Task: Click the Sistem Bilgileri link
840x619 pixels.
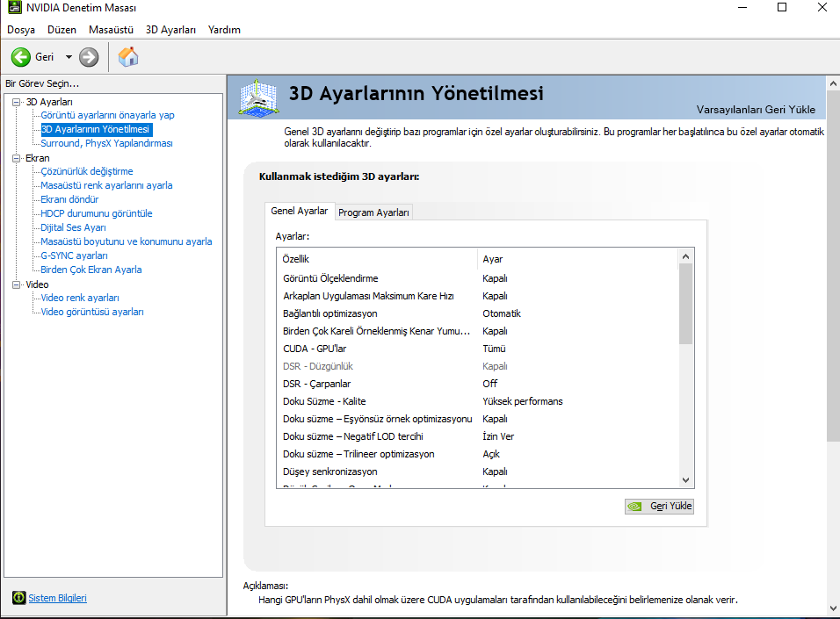Action: tap(57, 598)
